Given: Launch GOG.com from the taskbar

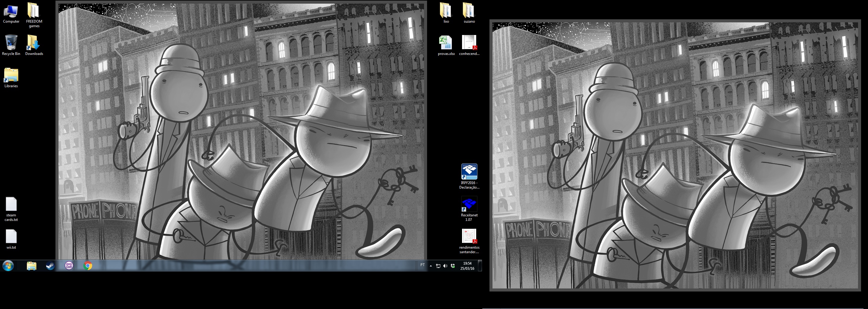Looking at the screenshot, I should coord(69,266).
